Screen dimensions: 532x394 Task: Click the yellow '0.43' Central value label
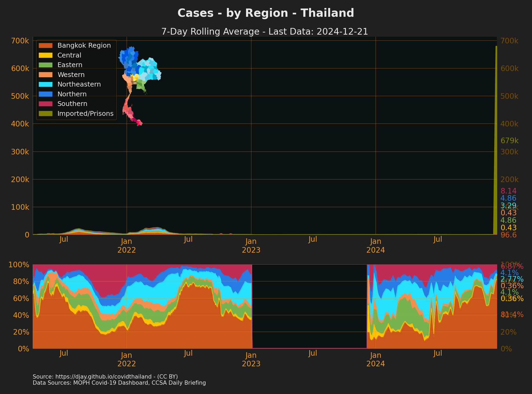tap(509, 228)
